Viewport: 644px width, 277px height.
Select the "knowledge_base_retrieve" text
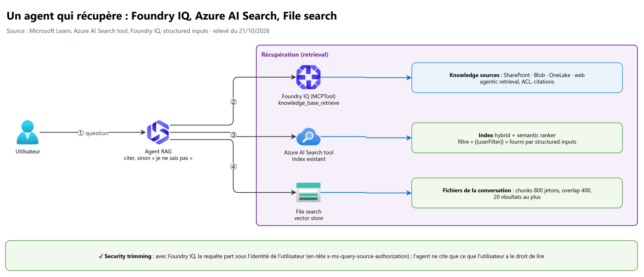click(309, 103)
